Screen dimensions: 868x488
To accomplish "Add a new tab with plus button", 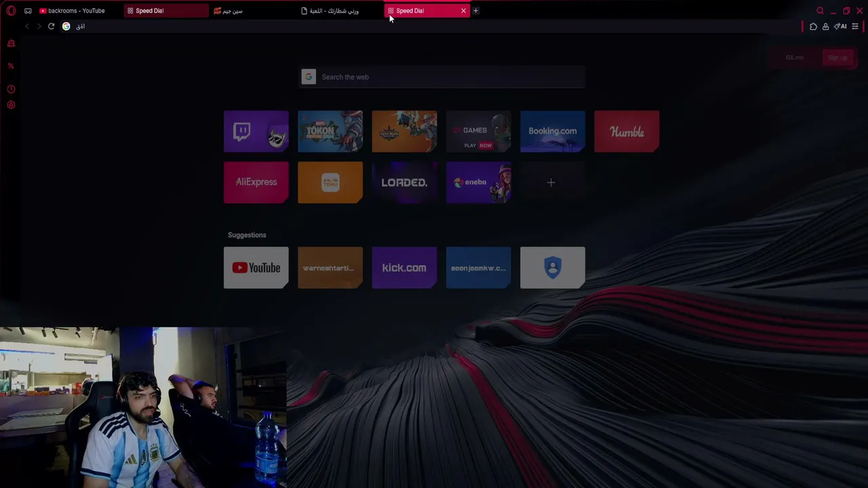I will tap(475, 11).
